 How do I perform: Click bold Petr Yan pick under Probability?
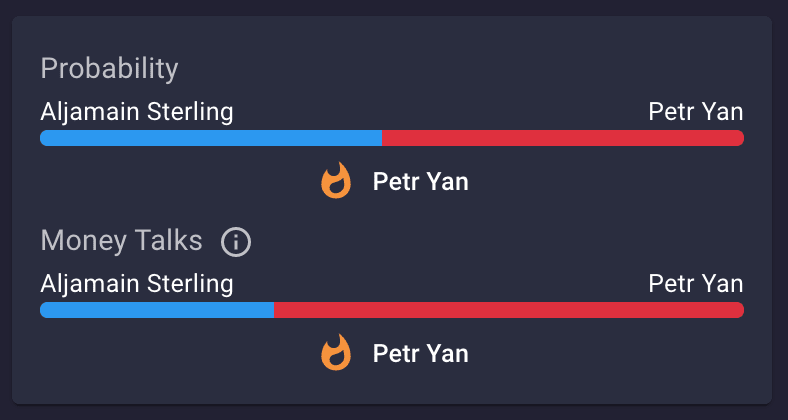pos(421,182)
